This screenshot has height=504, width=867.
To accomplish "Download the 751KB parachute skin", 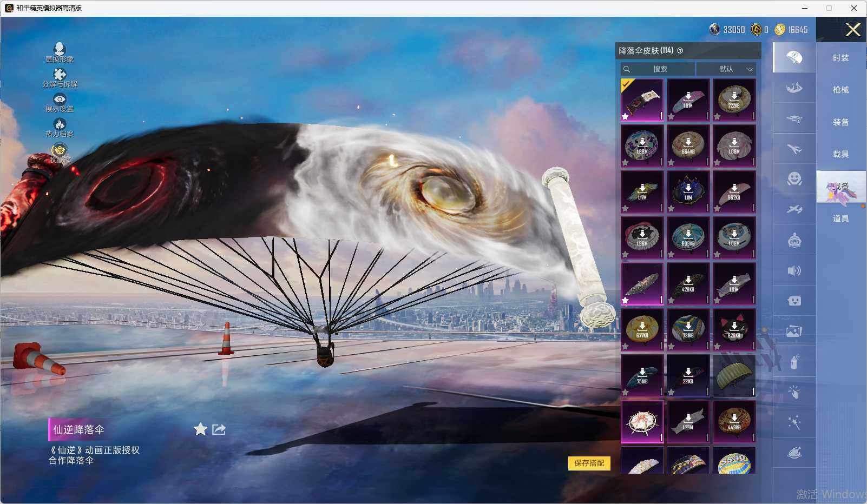I will 642,376.
